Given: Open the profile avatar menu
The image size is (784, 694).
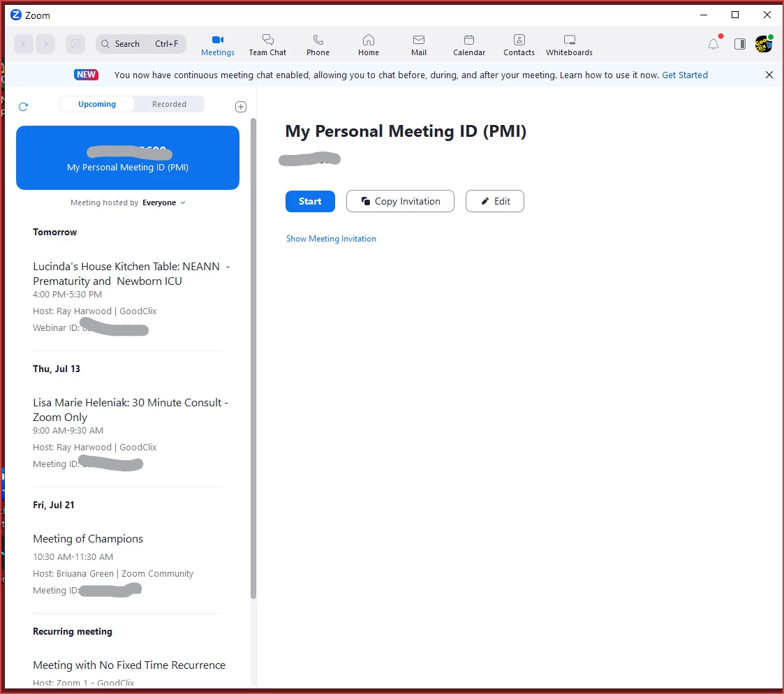Looking at the screenshot, I should (764, 44).
